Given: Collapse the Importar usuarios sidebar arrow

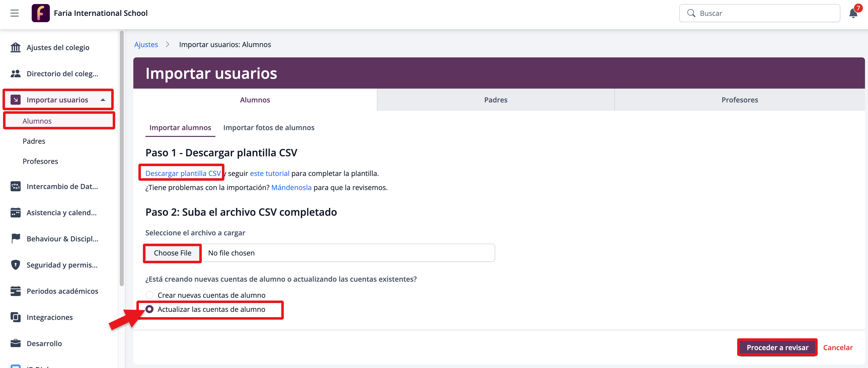Looking at the screenshot, I should (x=103, y=100).
